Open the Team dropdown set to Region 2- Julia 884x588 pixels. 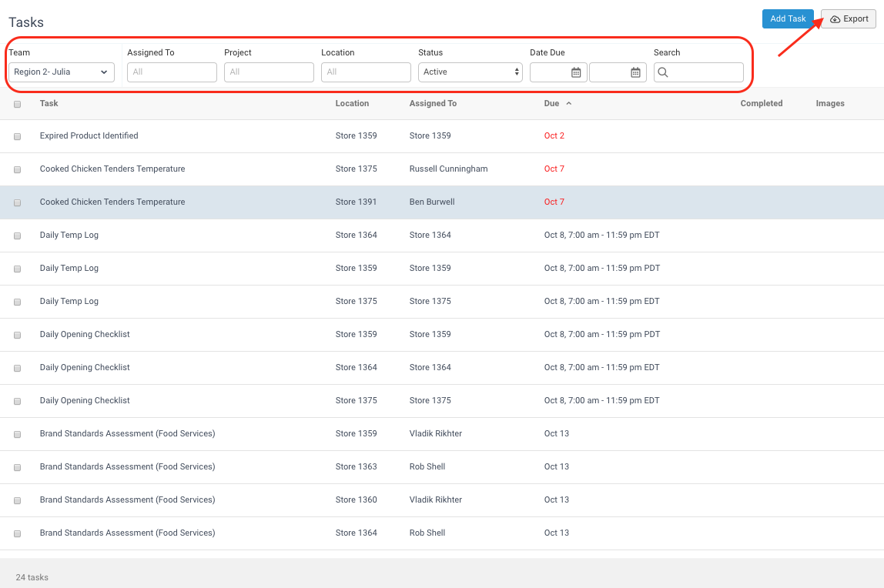point(62,72)
